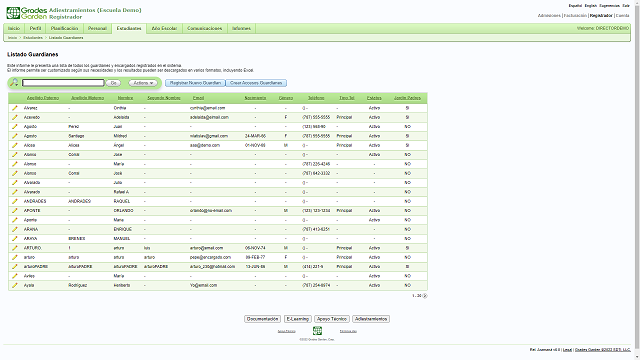This screenshot has width=640, height=360.
Task: Open the Documentación button
Action: click(x=262, y=319)
